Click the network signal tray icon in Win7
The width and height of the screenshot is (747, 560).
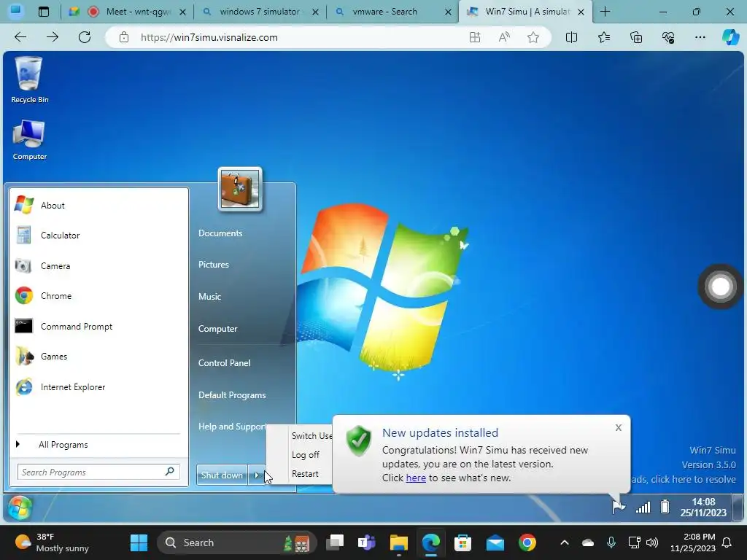click(x=643, y=507)
